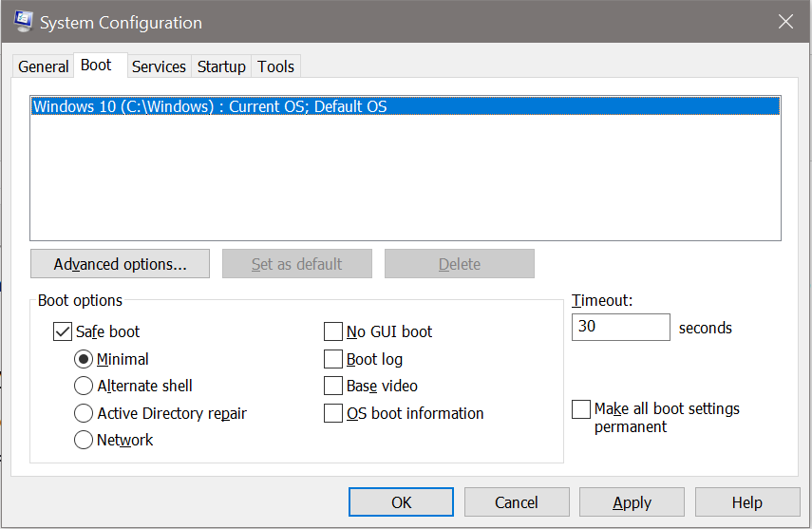Image resolution: width=812 pixels, height=529 pixels.
Task: Pick Active Directory repair option
Action: (x=84, y=413)
